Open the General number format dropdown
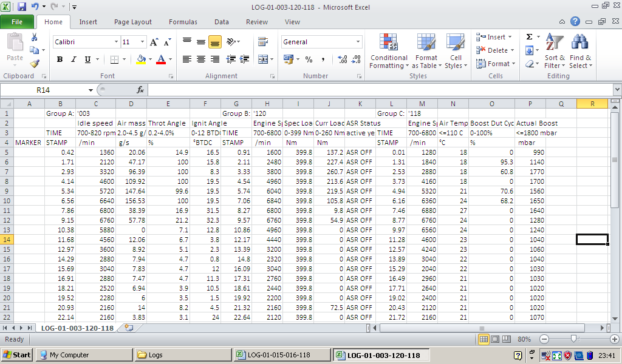Image resolution: width=622 pixels, height=364 pixels. (358, 42)
